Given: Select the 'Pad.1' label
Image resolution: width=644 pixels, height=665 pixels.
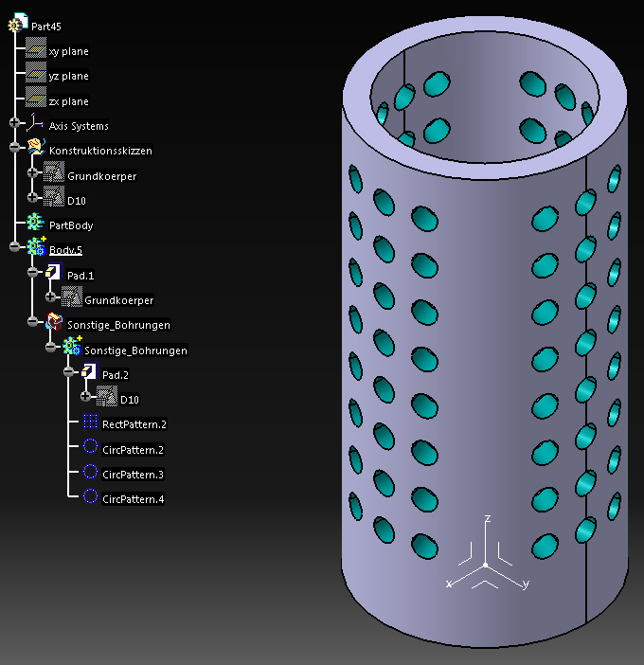Looking at the screenshot, I should click(80, 276).
